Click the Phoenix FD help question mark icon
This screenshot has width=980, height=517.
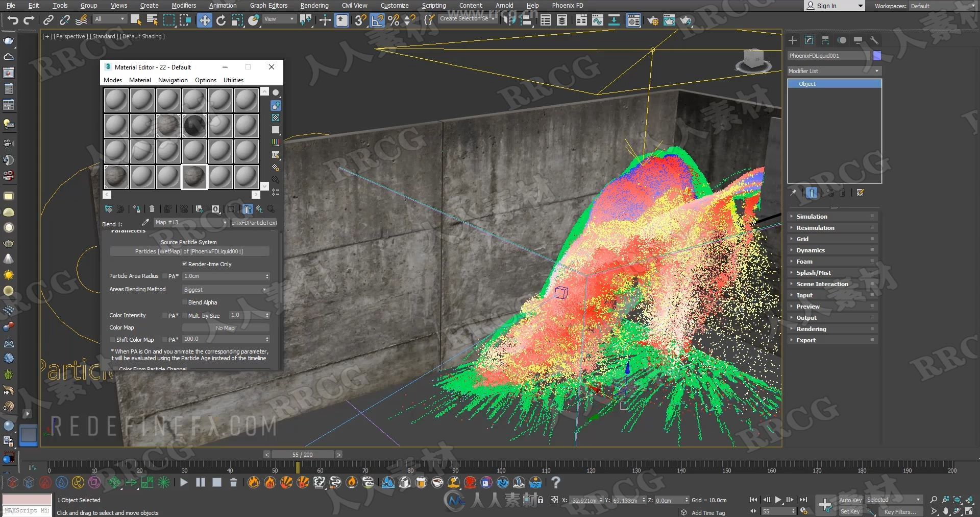pyautogui.click(x=556, y=482)
